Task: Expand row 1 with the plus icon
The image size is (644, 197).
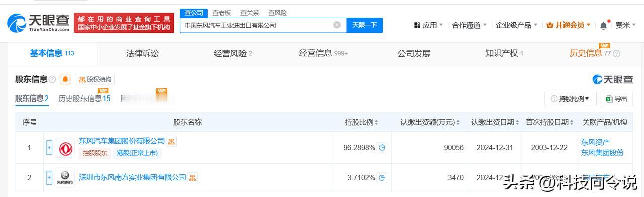Action: coord(49,148)
